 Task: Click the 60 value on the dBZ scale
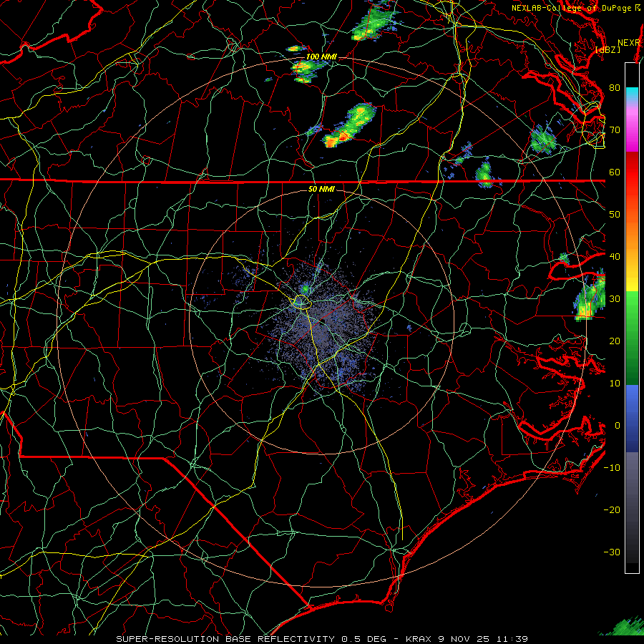[615, 172]
